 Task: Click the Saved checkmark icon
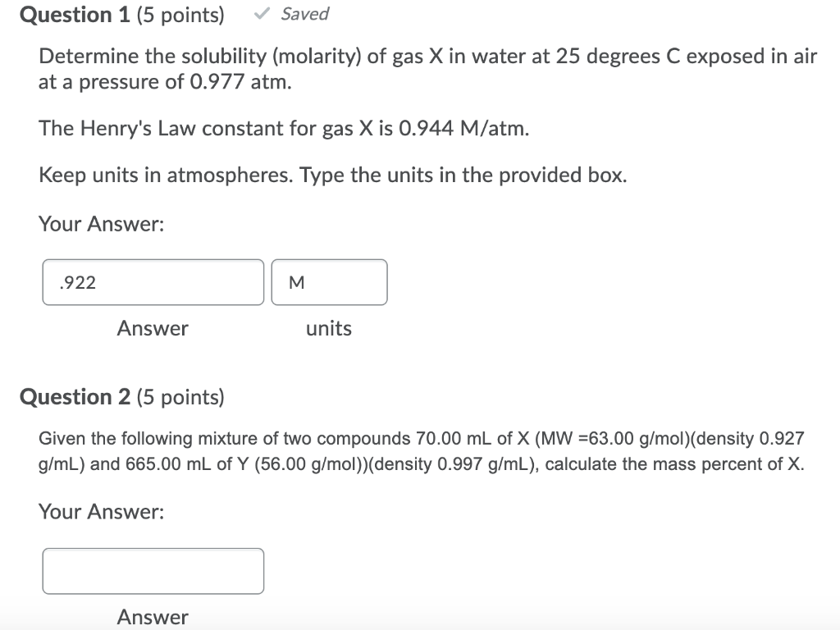261,13
